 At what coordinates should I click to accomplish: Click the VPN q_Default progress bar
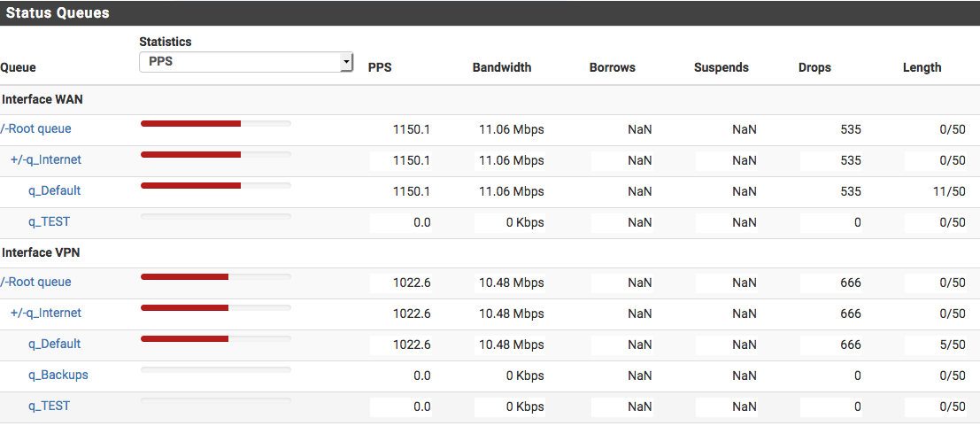215,338
